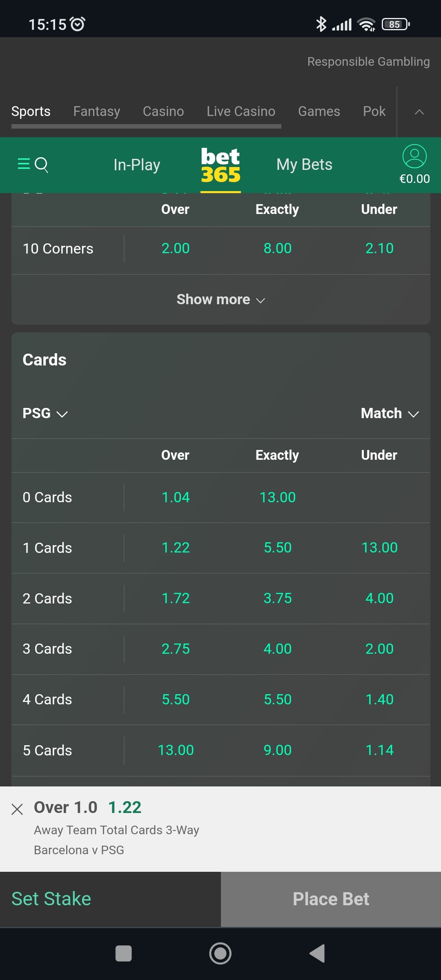Tap Android recent apps square button
Viewport: 441px width, 980px height.
(124, 953)
